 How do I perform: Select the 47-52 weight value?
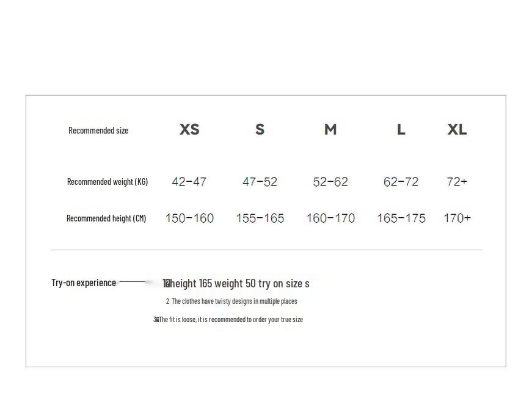(x=260, y=182)
